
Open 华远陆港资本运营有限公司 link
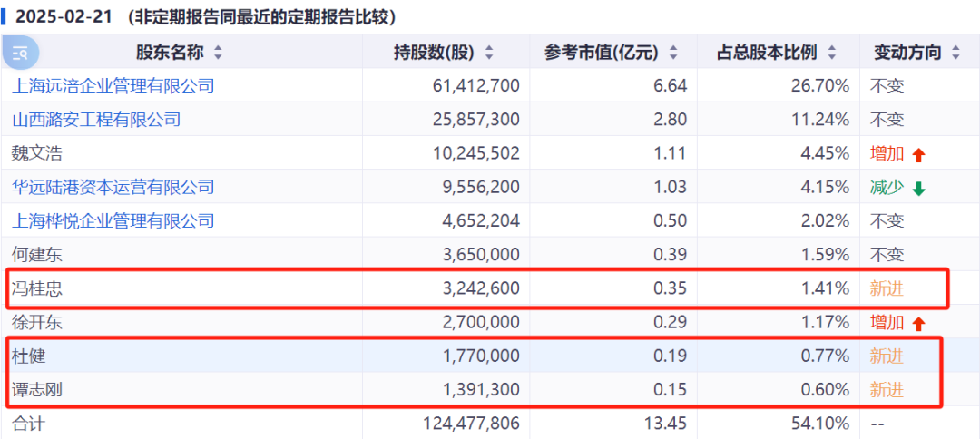(x=113, y=187)
